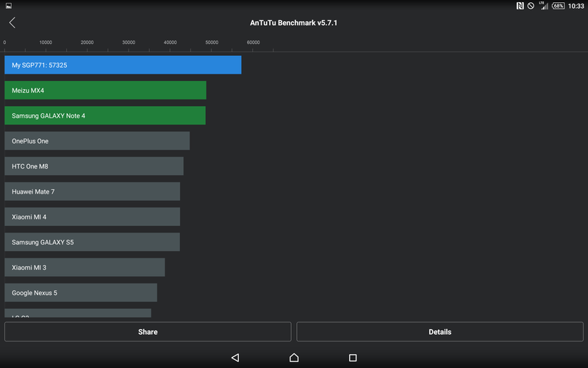The height and width of the screenshot is (368, 588).
Task: Tap the LTE signal strength icon
Action: 543,6
